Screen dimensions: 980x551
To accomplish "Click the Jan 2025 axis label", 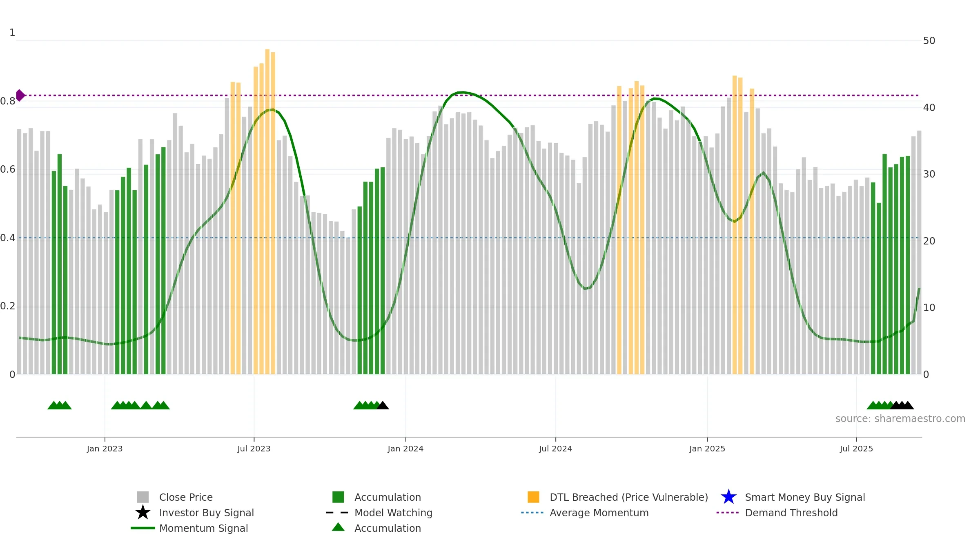I will [707, 449].
